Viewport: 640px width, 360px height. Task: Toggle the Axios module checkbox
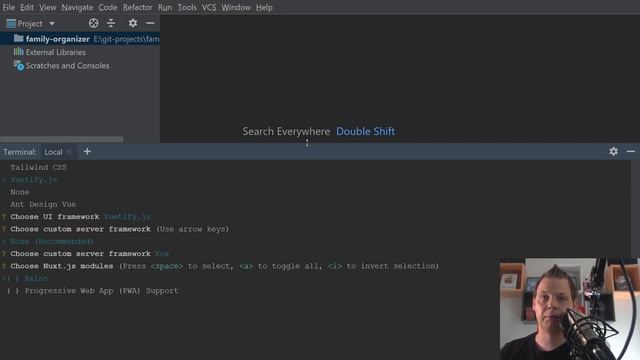pyautogui.click(x=13, y=278)
